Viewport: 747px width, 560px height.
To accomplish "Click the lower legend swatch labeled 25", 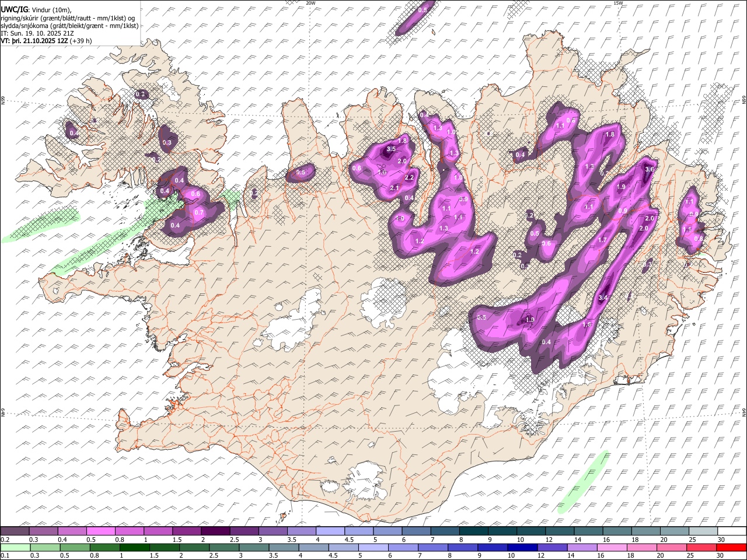I will coord(702,547).
